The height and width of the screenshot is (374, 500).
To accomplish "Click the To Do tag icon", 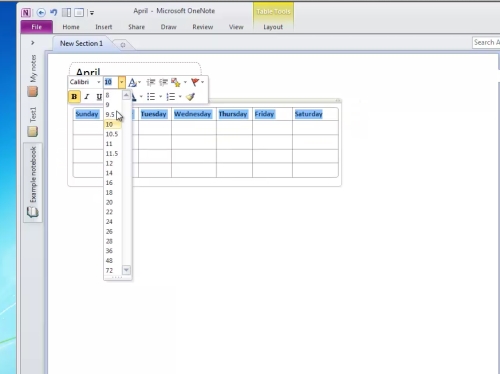I will click(x=176, y=82).
